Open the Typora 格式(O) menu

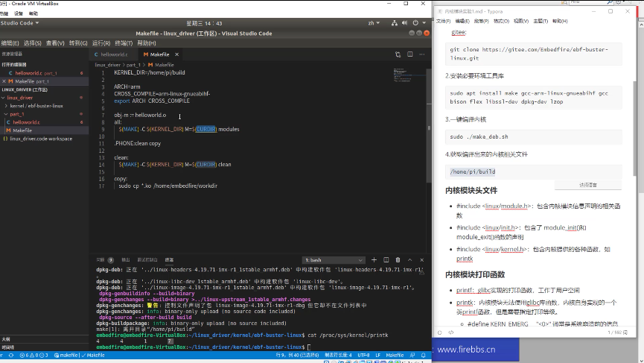(501, 21)
